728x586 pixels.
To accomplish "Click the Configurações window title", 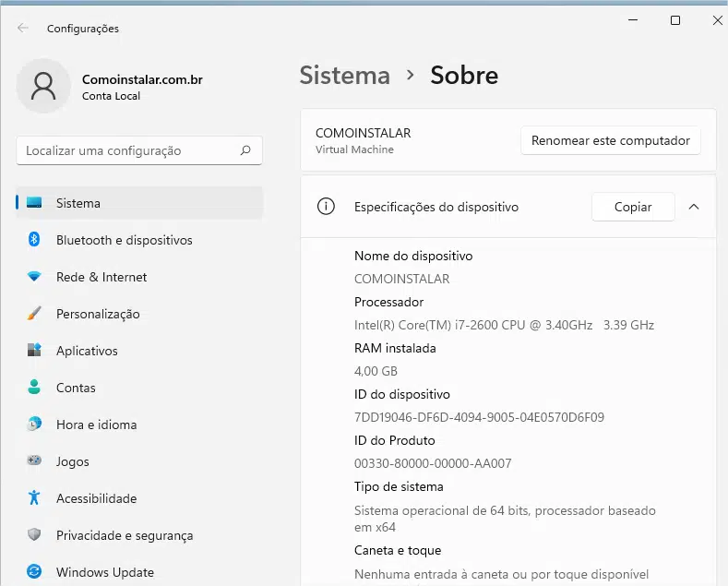I will [83, 29].
